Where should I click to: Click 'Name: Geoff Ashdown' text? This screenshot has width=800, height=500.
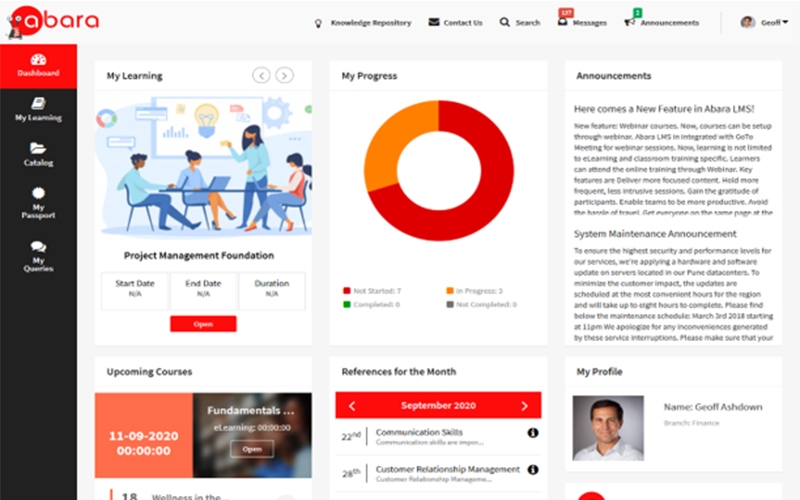(713, 407)
